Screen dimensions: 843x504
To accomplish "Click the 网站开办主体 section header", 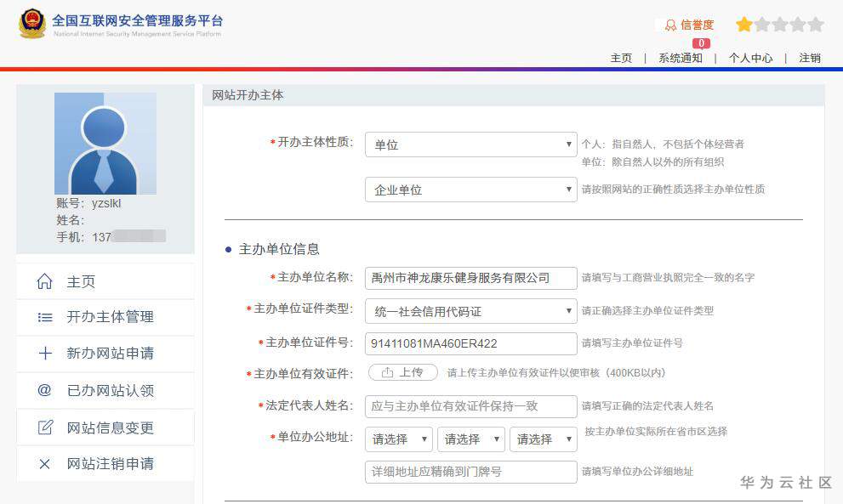I will pos(248,95).
